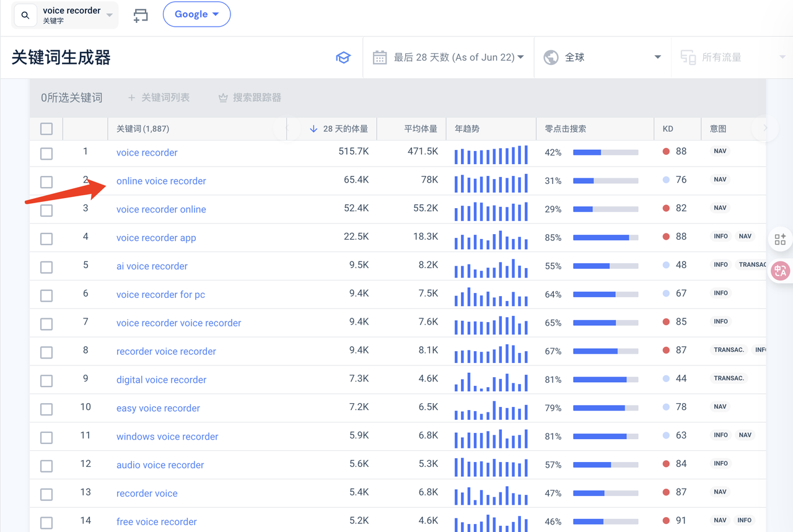The width and height of the screenshot is (793, 532).
Task: Open the Google search engine dropdown
Action: 196,14
